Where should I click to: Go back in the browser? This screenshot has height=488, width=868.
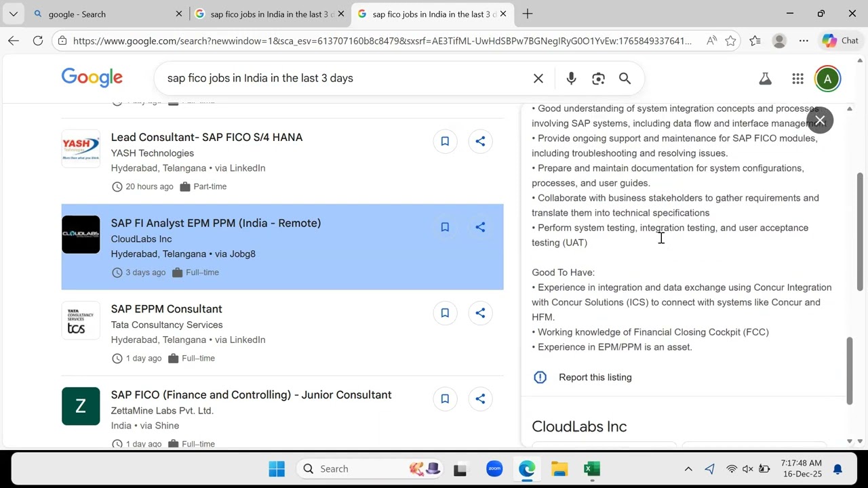point(14,41)
